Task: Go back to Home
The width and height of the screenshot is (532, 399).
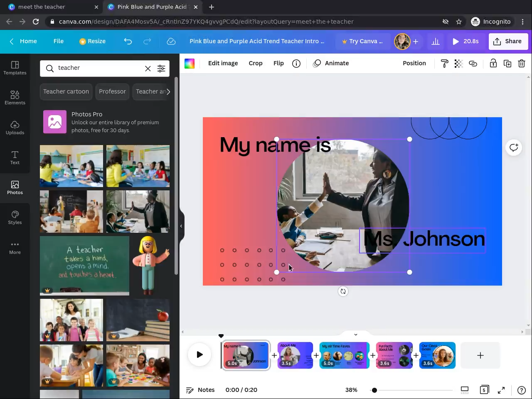Action: point(23,41)
